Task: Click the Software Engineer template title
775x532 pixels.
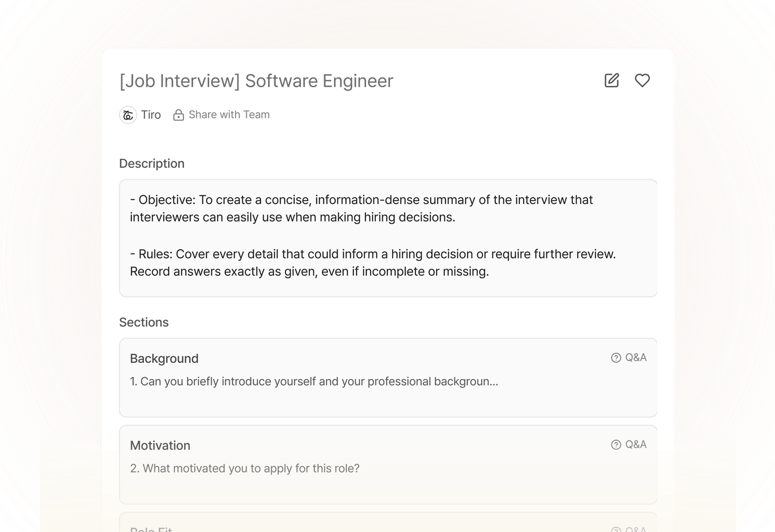Action: point(256,81)
